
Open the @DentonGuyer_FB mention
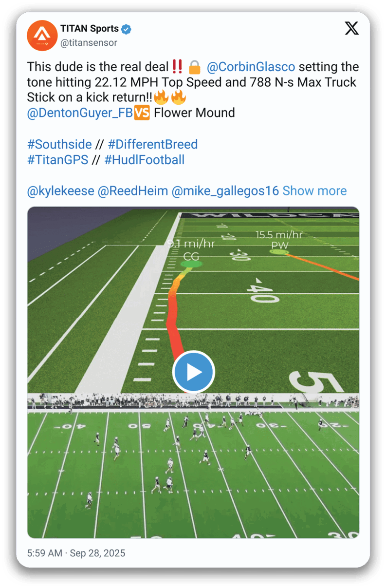pyautogui.click(x=80, y=114)
